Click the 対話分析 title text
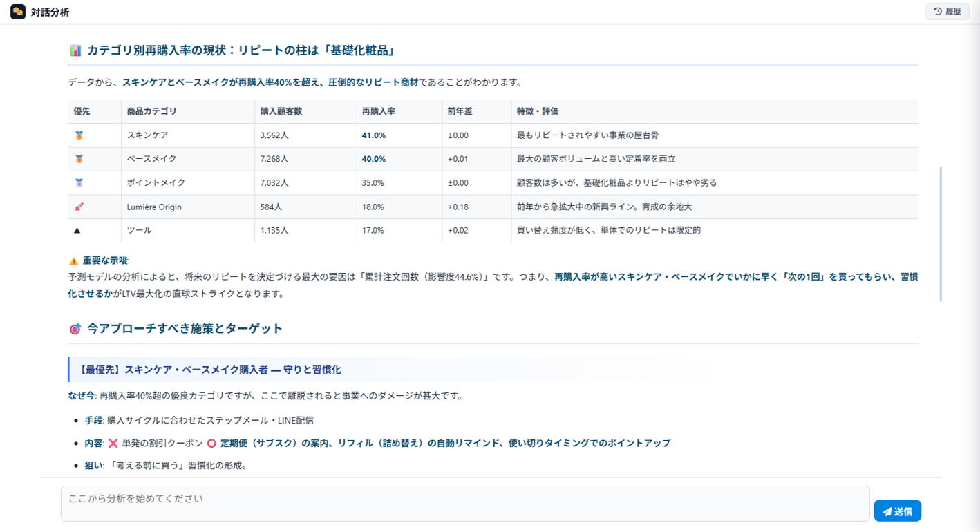Image resolution: width=980 pixels, height=532 pixels. click(50, 12)
